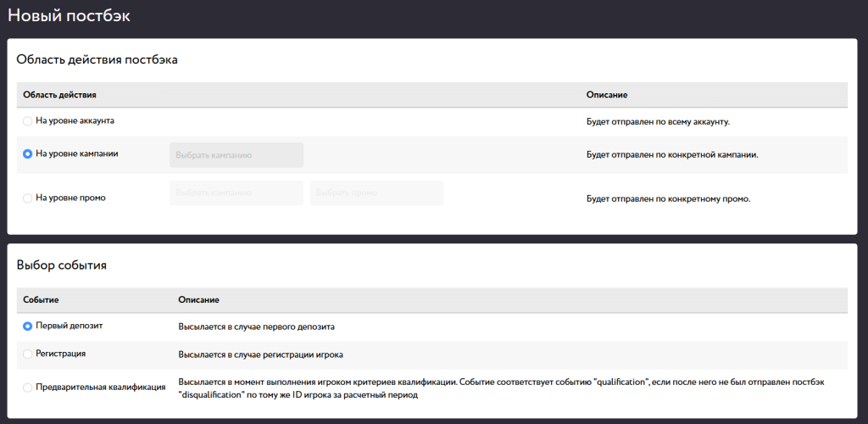
Task: Click the 'Описание' header in scope table
Action: (x=606, y=95)
